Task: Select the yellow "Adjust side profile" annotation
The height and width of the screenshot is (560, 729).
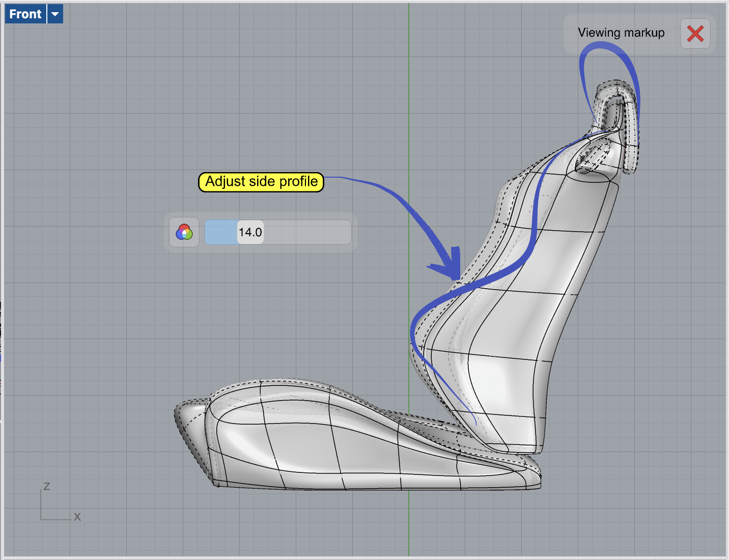Action: tap(261, 182)
